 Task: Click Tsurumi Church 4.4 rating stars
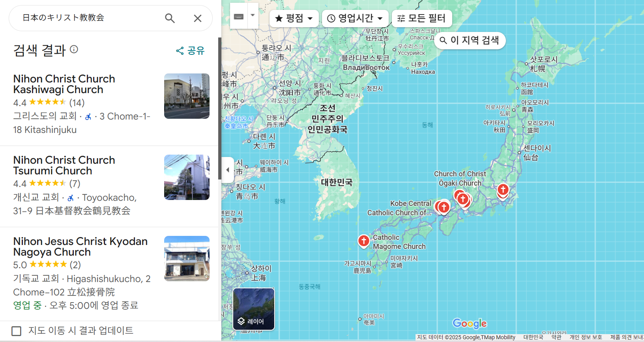pyautogui.click(x=47, y=183)
